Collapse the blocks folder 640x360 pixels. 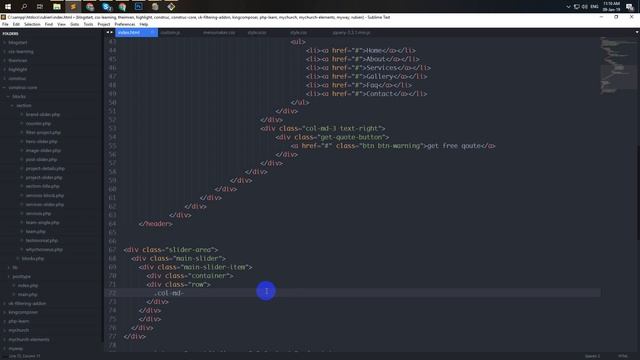coord(18,96)
